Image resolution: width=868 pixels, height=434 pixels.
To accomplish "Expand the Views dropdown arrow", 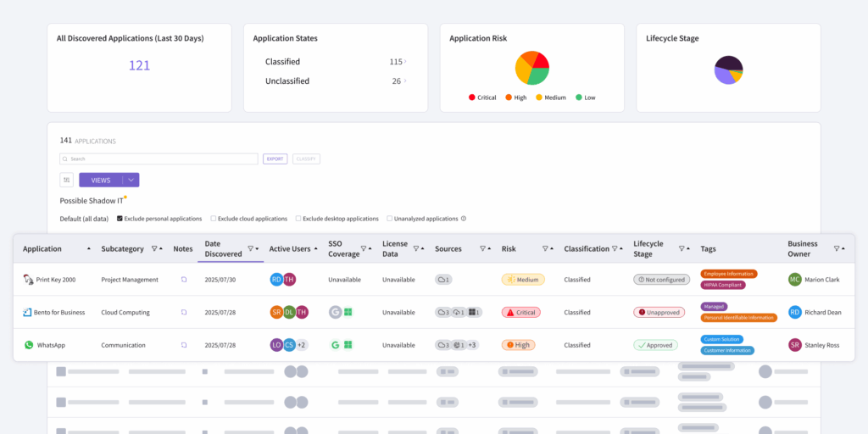I will coord(131,180).
